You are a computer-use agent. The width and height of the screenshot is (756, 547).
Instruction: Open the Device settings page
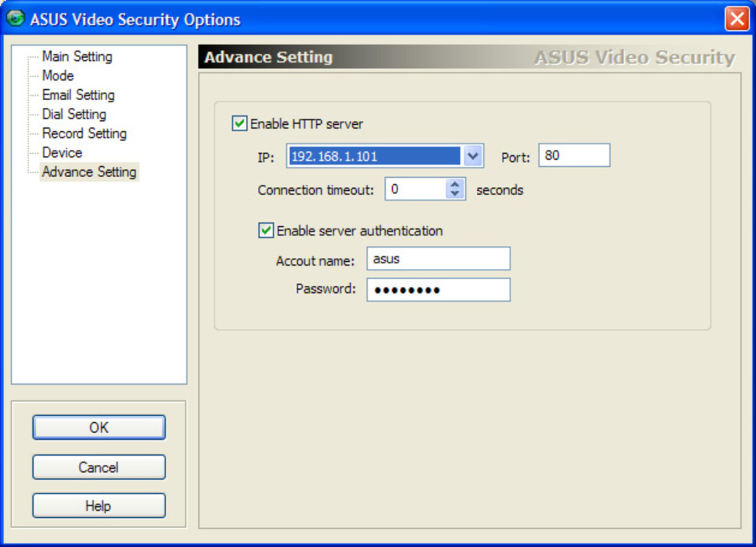[62, 153]
